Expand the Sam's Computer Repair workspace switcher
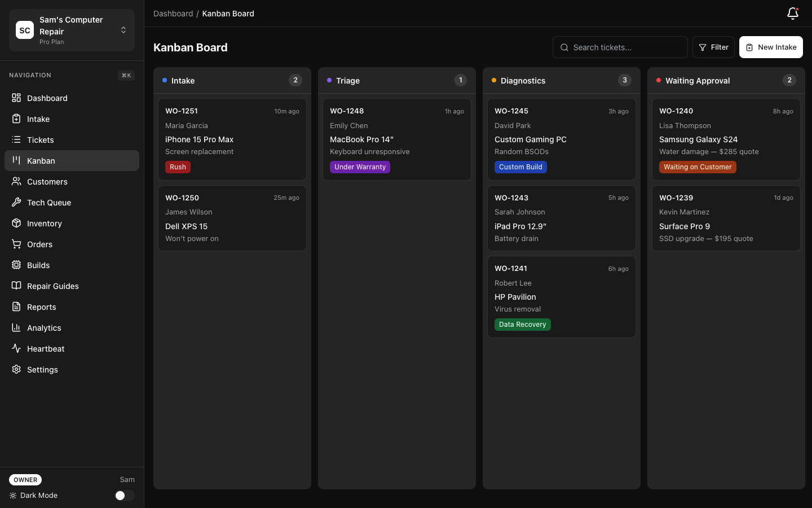Image resolution: width=812 pixels, height=508 pixels. click(x=72, y=30)
